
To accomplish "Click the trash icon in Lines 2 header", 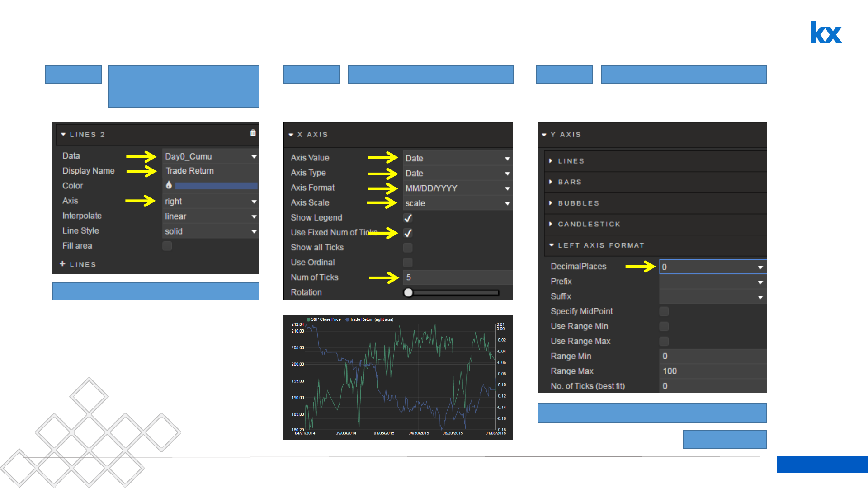I will (253, 133).
